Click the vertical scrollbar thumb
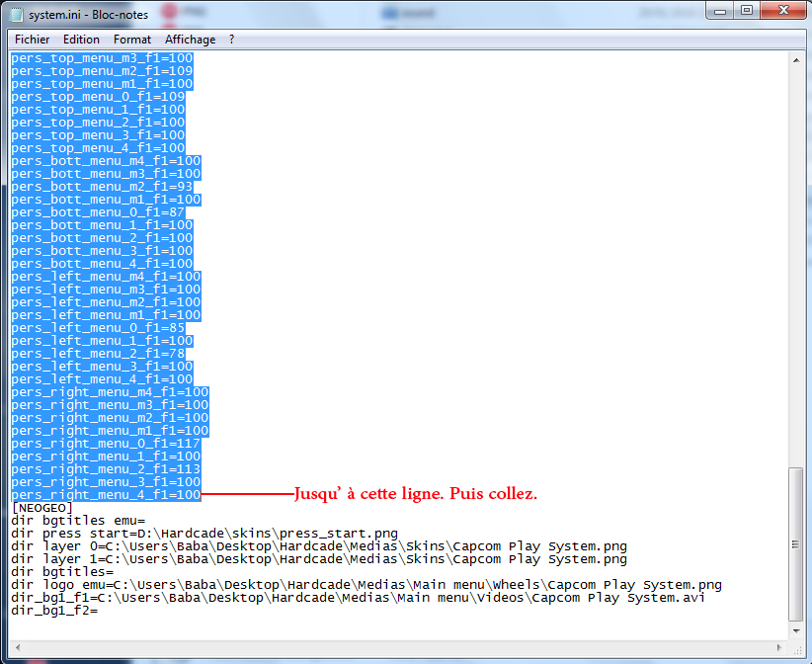The image size is (812, 664). [796, 543]
